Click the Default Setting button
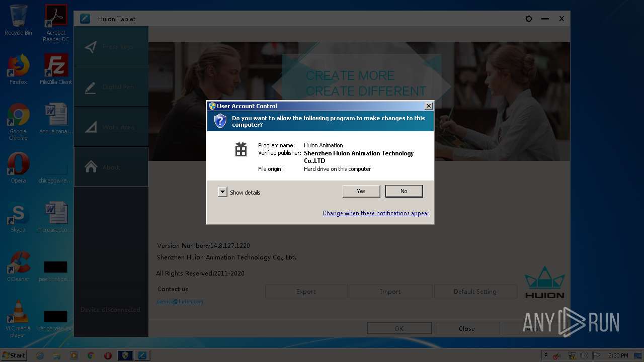Viewport: 644px width, 362px height. 475,292
